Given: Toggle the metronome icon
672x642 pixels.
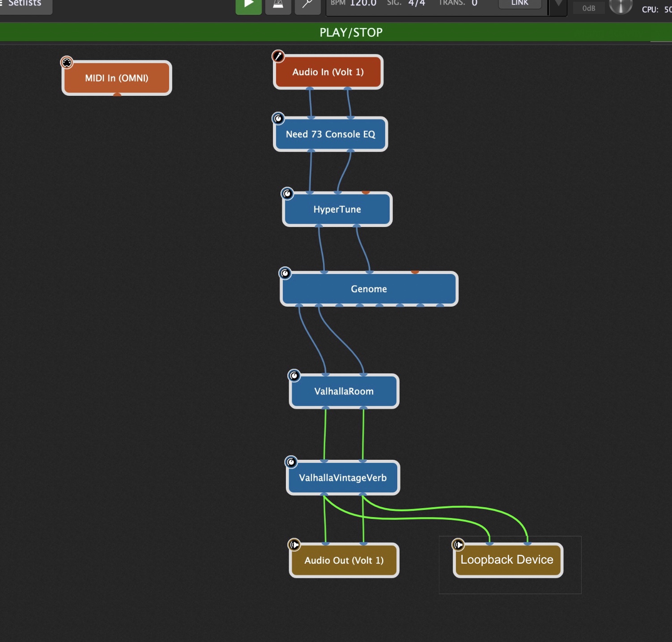Looking at the screenshot, I should (278, 5).
